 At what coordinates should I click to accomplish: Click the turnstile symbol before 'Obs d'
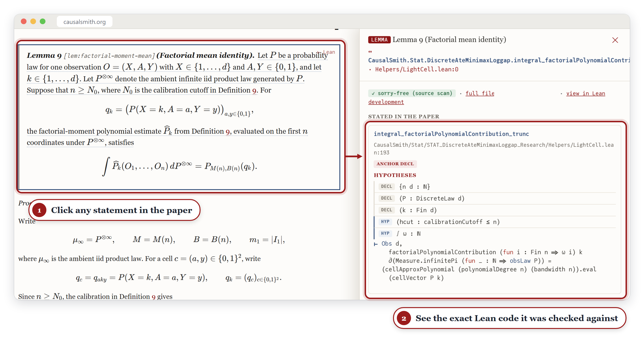pos(376,244)
